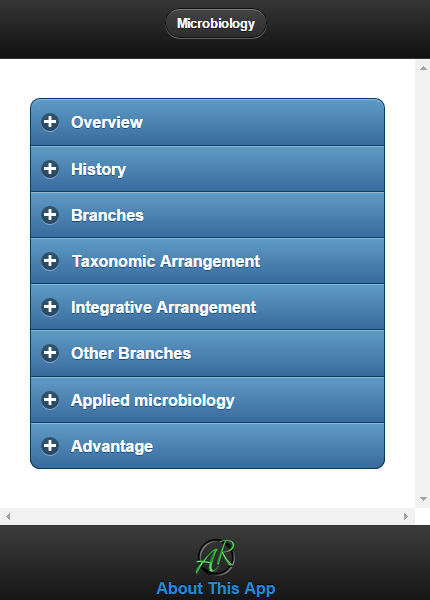Click the horizontal scrollbar right arrow
This screenshot has height=600, width=430.
(x=406, y=516)
